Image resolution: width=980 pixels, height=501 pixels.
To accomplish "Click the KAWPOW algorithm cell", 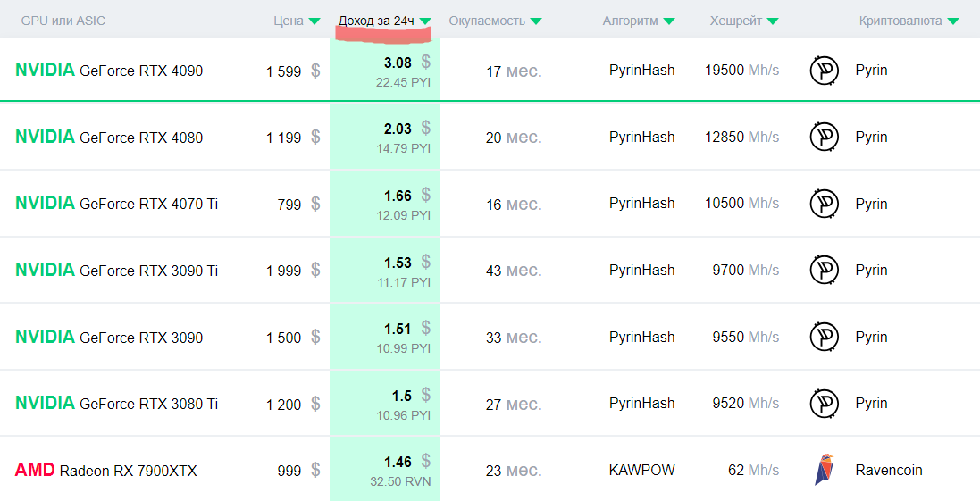I will (x=642, y=470).
